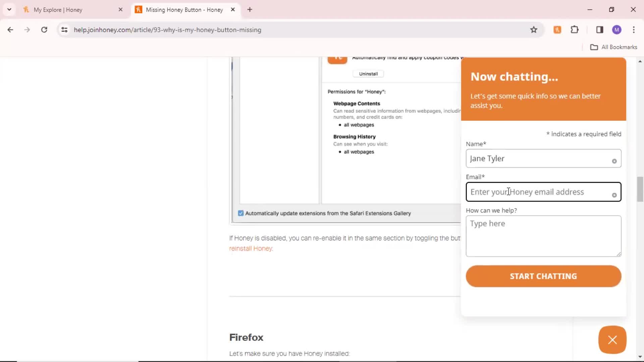
Task: Click the new tab plus icon
Action: pyautogui.click(x=250, y=10)
